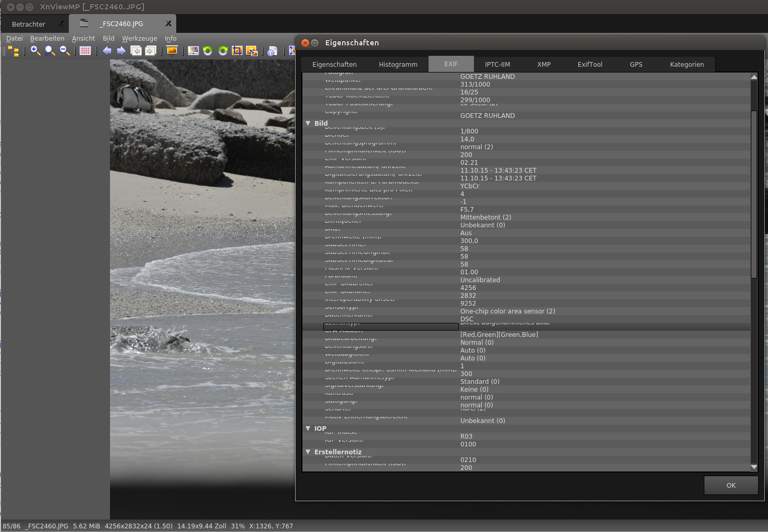This screenshot has width=768, height=532.
Task: Collapse the Erstellernotiz section
Action: (308, 452)
